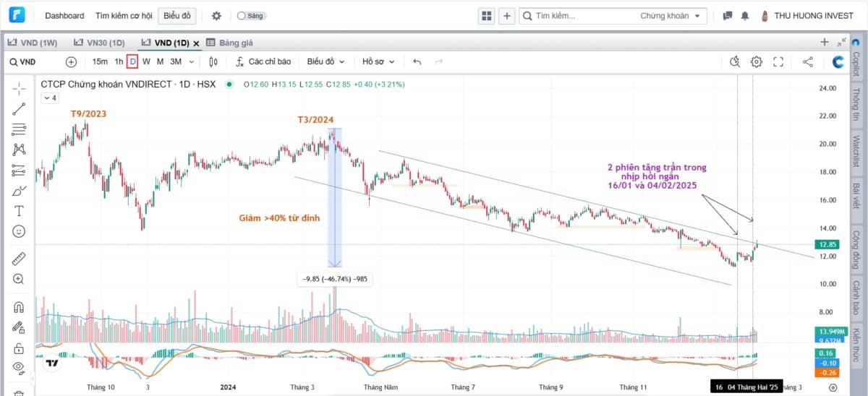
Task: Select the D daily timeframe
Action: [x=132, y=62]
